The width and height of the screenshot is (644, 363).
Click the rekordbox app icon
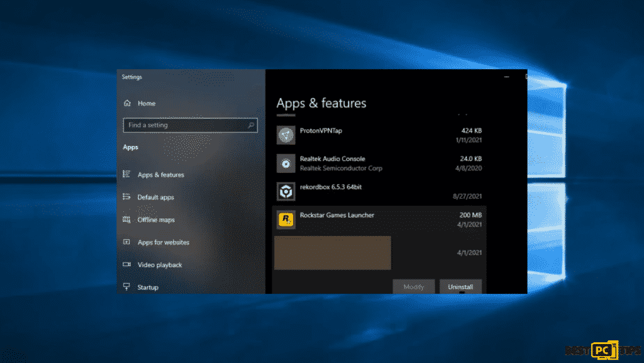pyautogui.click(x=286, y=191)
